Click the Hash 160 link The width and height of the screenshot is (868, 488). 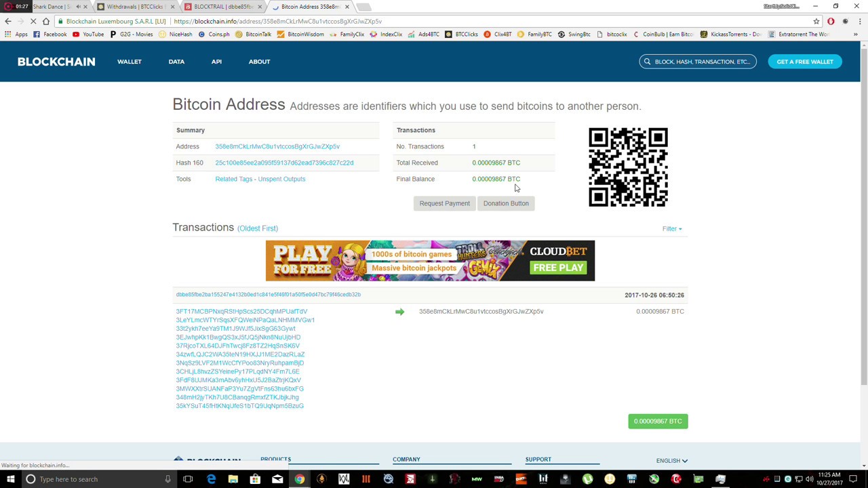[284, 163]
